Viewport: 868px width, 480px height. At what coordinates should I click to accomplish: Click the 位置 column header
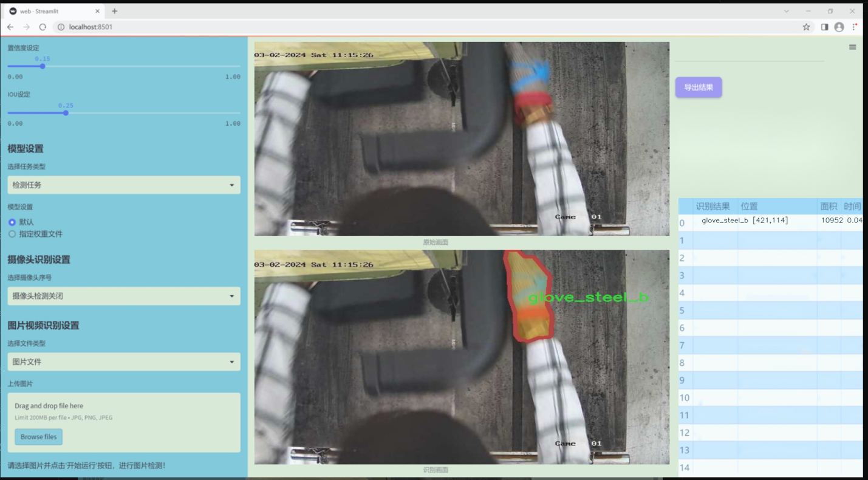(x=777, y=207)
